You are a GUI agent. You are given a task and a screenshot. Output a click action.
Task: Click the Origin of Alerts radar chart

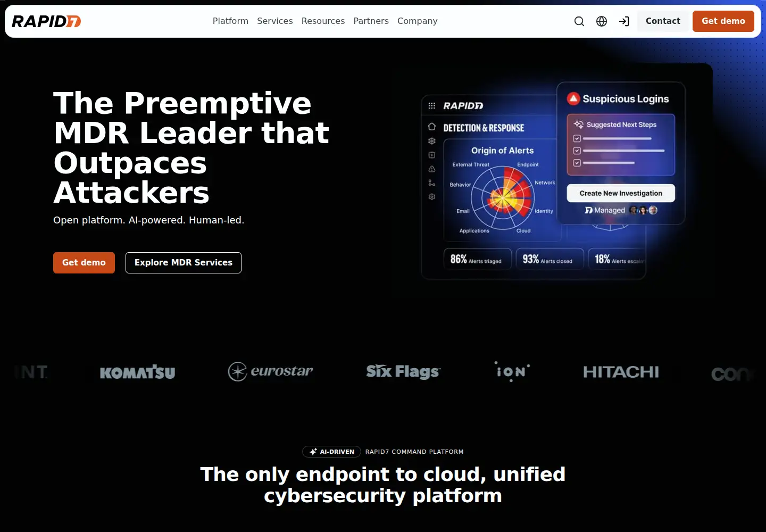(x=503, y=198)
